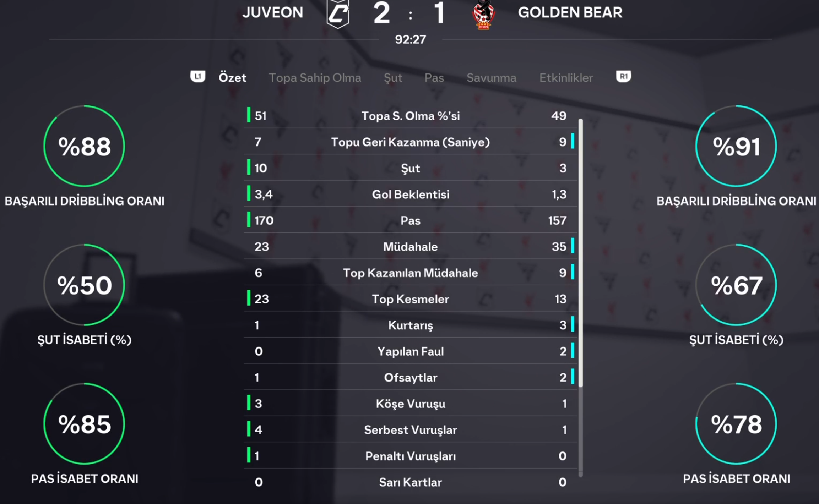Viewport: 819px width, 504px height.
Task: Click Golden Bear's %67 shot accuracy circle
Action: (736, 285)
